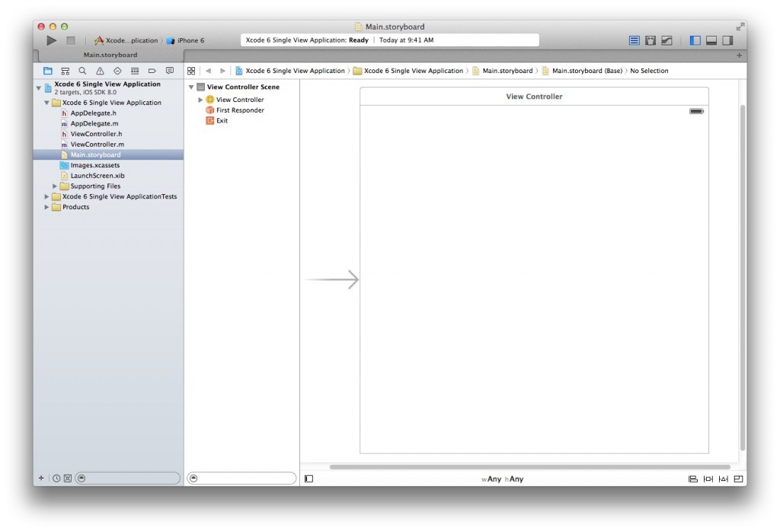Open the Find navigator

coord(82,70)
